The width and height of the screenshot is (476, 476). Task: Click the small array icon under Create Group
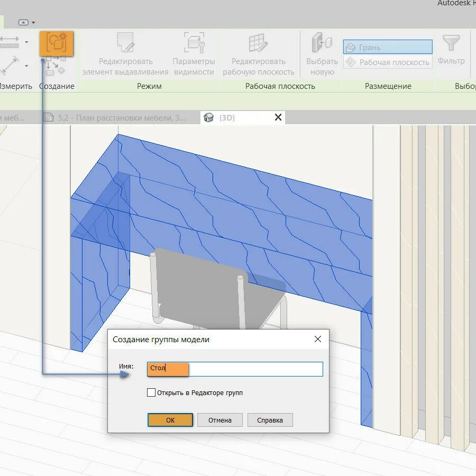click(x=56, y=66)
